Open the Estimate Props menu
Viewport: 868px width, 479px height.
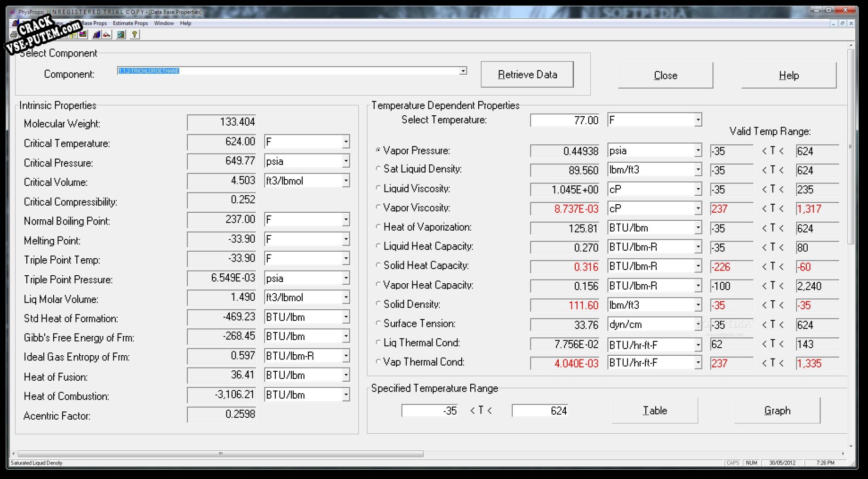point(130,23)
